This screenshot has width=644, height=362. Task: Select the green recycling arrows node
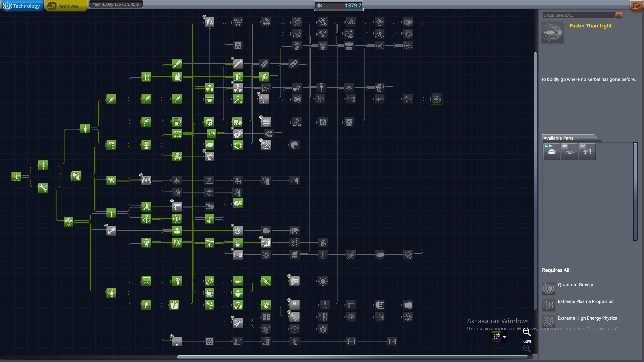click(x=238, y=305)
